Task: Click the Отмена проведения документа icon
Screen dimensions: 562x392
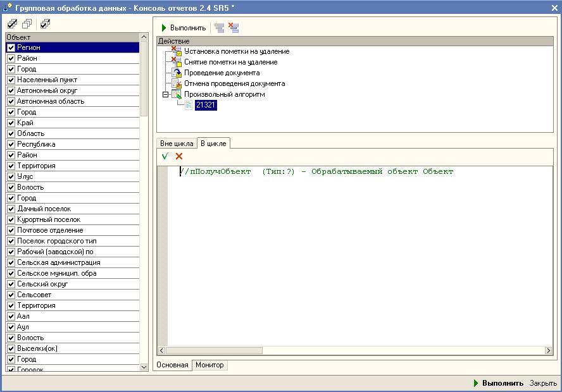Action: 177,83
